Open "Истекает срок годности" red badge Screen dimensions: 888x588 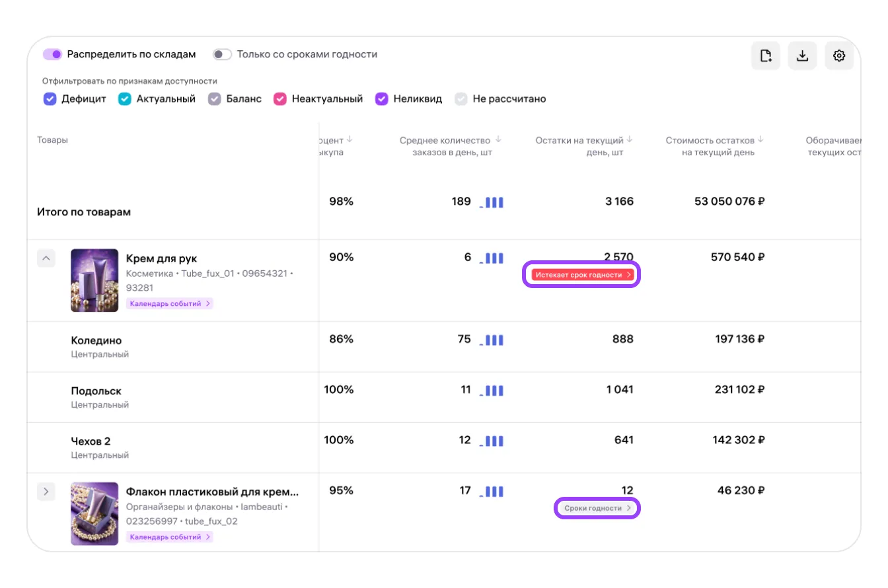pyautogui.click(x=582, y=275)
